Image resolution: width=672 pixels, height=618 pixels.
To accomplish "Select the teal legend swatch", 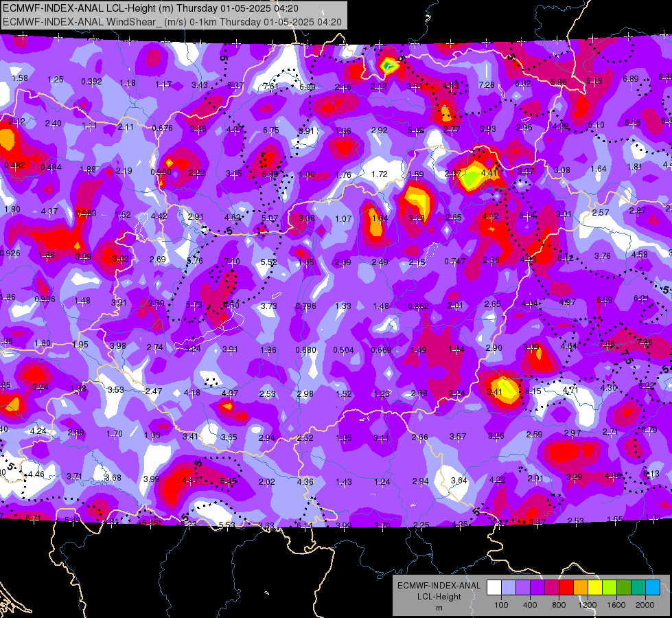I will point(638,588).
